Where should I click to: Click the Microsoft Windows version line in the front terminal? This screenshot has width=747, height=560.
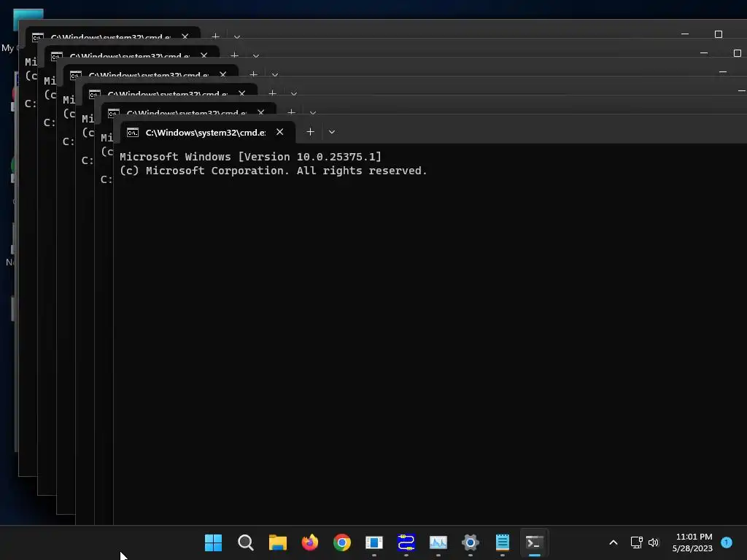(251, 157)
